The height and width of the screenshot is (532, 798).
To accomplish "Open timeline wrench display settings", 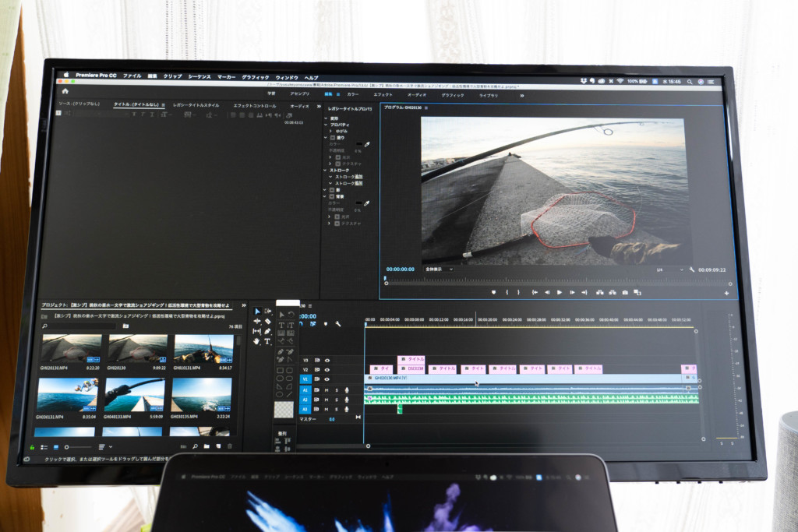I will [x=338, y=323].
